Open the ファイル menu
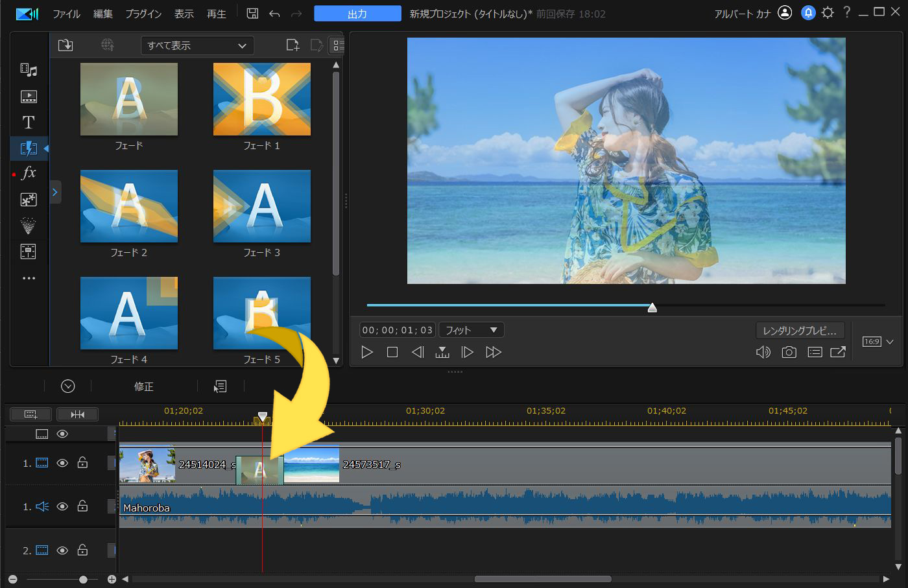This screenshot has height=588, width=908. coord(66,14)
